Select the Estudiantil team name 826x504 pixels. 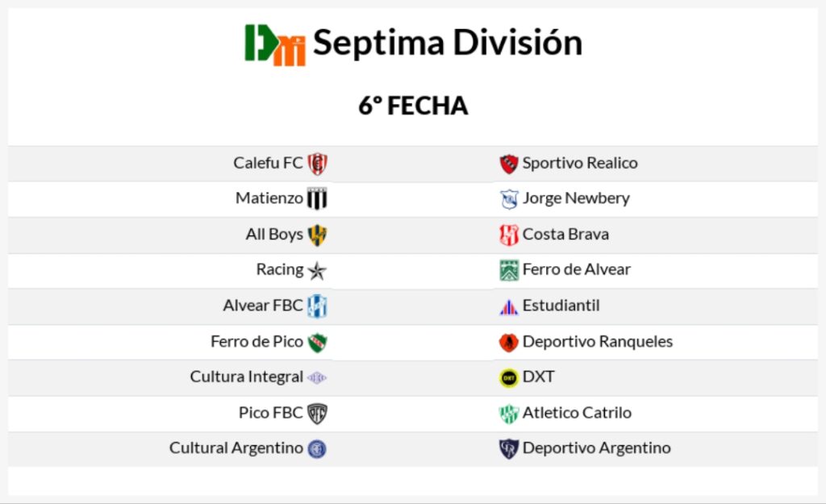561,306
